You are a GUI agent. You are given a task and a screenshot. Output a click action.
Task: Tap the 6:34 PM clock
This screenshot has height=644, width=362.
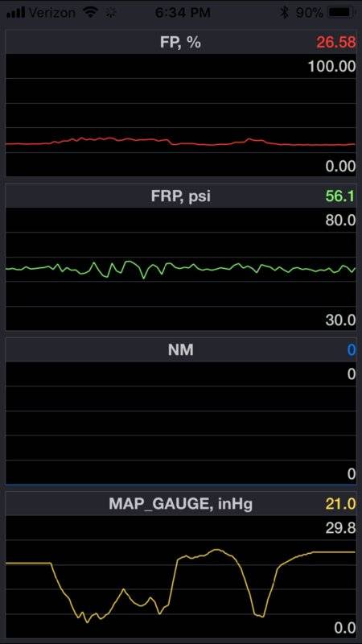(183, 13)
